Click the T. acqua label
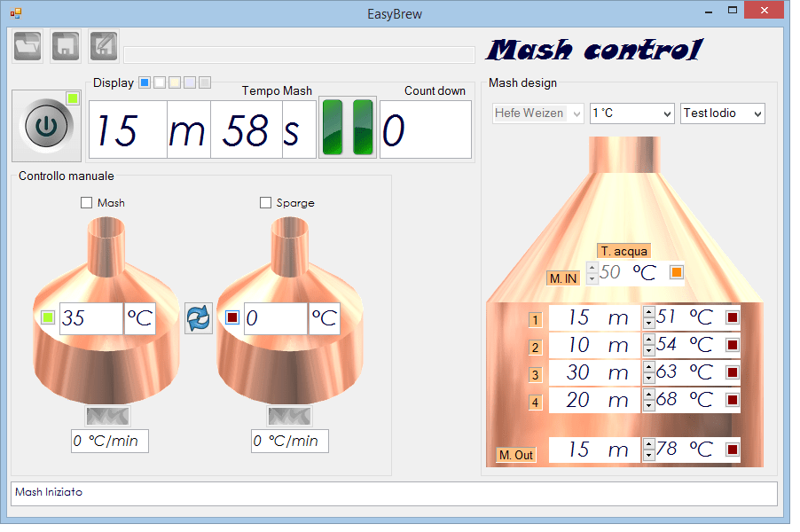800x532 pixels. [624, 251]
